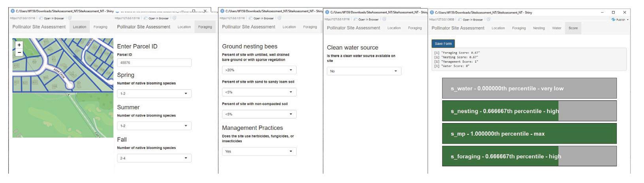644x183 pixels.
Task: Click the Parcel ID input field
Action: coord(154,63)
